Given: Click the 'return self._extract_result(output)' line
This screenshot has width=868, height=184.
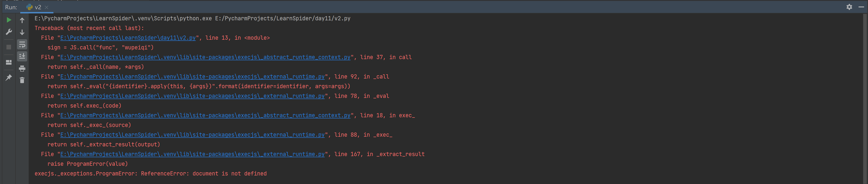Looking at the screenshot, I should [104, 145].
